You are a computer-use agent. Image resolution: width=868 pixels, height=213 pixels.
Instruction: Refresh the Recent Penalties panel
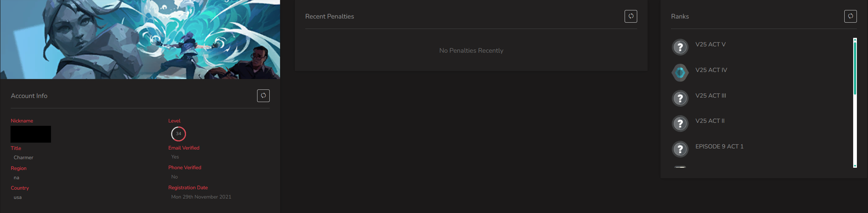631,16
